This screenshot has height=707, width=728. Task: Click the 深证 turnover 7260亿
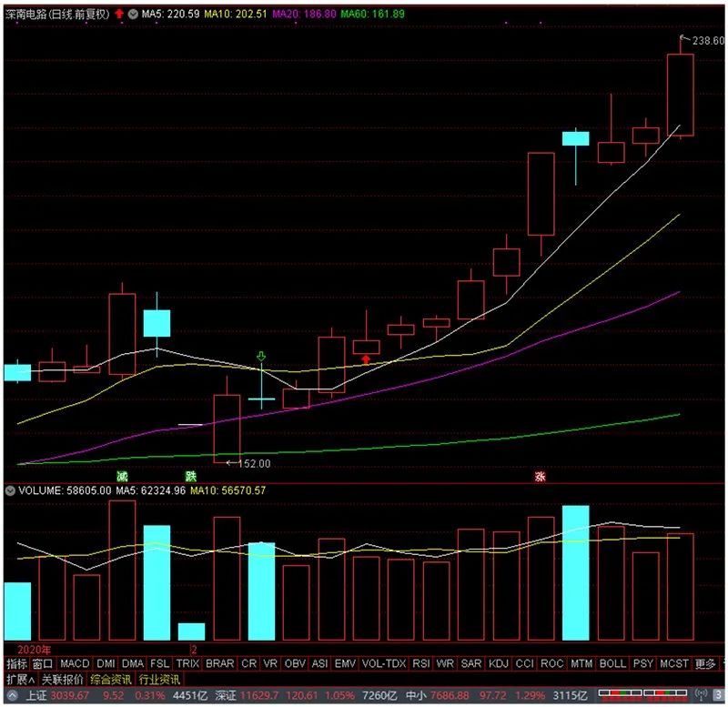point(379,695)
